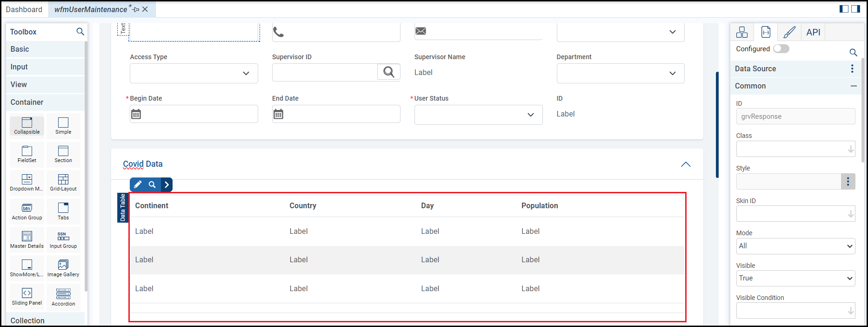868x327 pixels.
Task: Collapse the Common properties section
Action: (854, 86)
